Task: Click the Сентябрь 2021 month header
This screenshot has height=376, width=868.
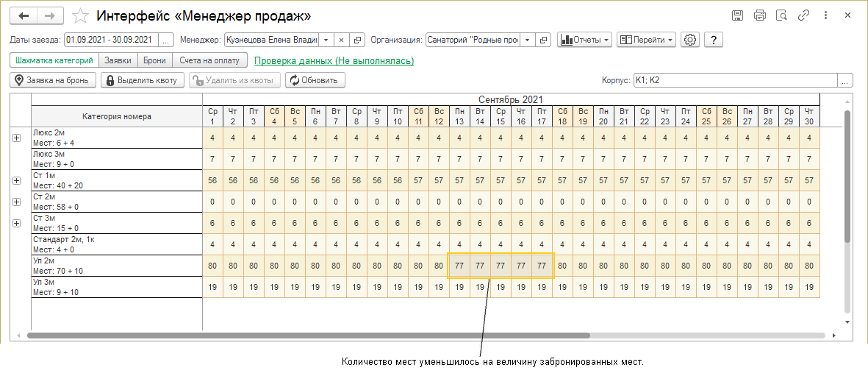Action: (x=510, y=100)
